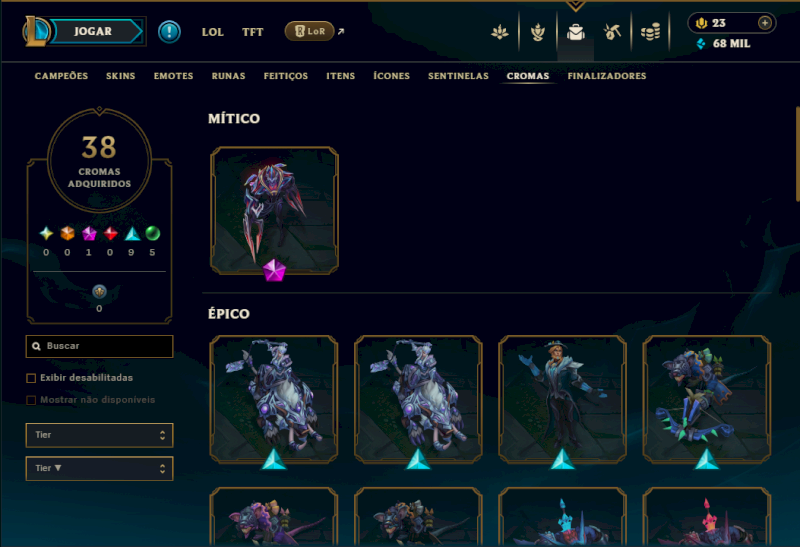800x547 pixels.
Task: Open the Store coins icon
Action: pos(651,33)
